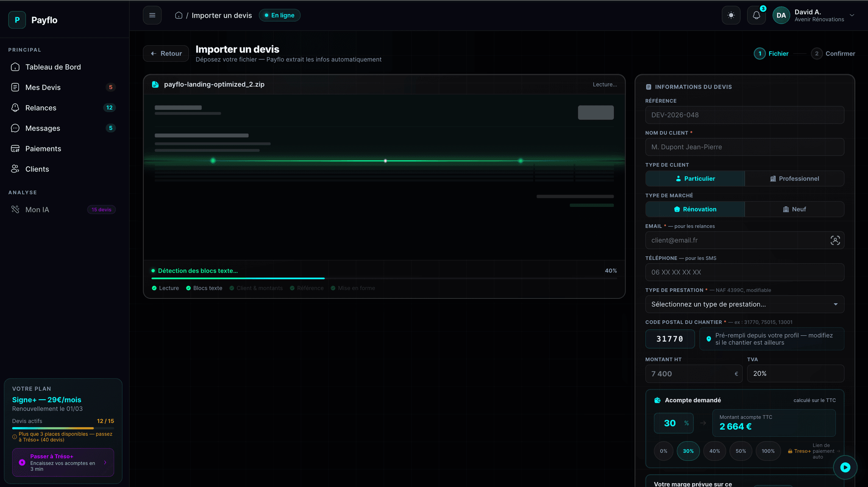Open Messages in sidebar
The height and width of the screenshot is (487, 868).
coord(64,128)
